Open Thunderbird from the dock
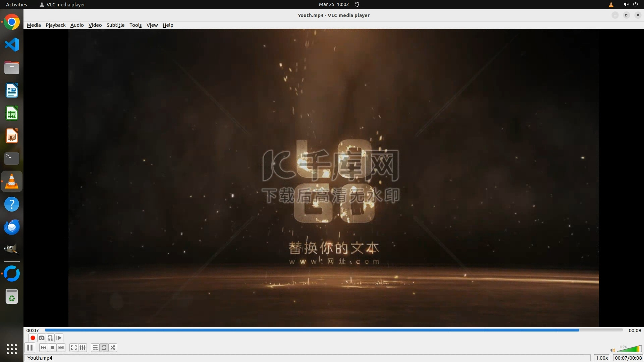Image resolution: width=644 pixels, height=362 pixels. click(x=12, y=227)
